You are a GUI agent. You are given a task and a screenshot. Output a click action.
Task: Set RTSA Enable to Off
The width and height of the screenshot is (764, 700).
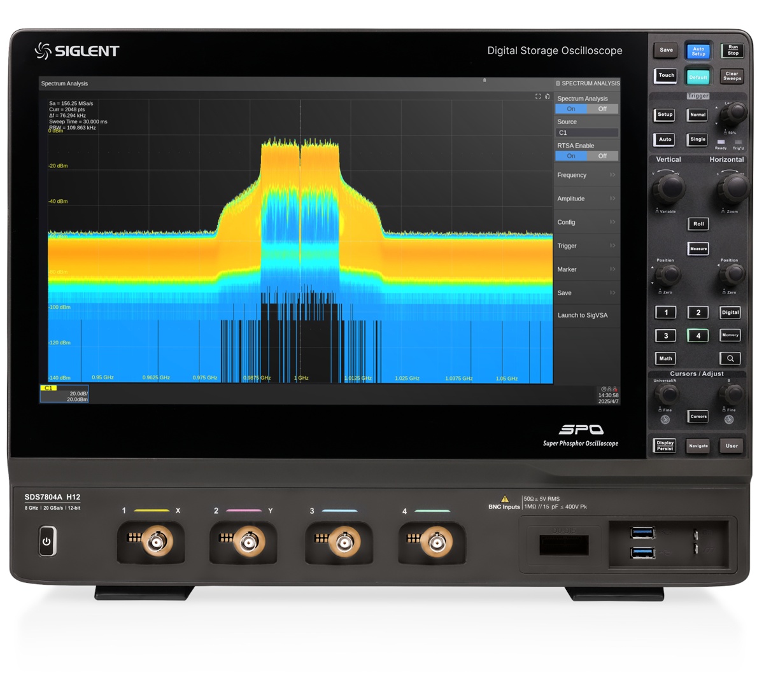(602, 156)
